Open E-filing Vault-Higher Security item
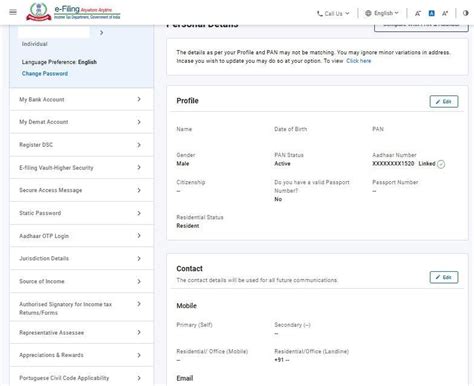Viewport: 474px width, 386px height. click(x=81, y=168)
